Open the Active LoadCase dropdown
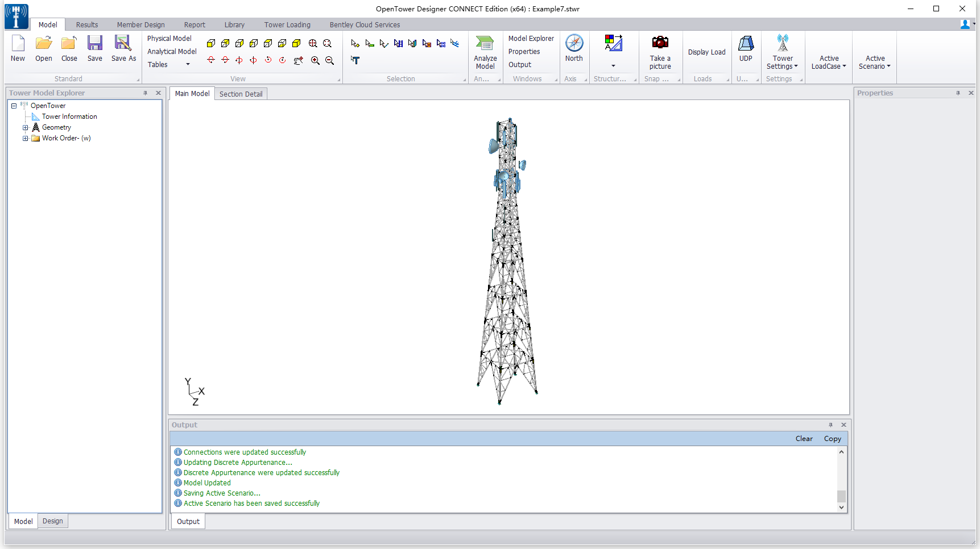 829,62
